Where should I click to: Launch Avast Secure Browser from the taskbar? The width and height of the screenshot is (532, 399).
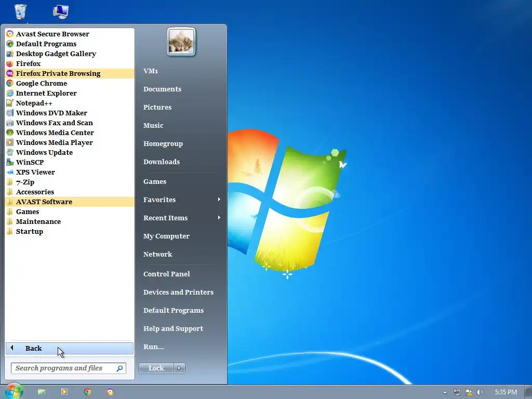tap(110, 392)
